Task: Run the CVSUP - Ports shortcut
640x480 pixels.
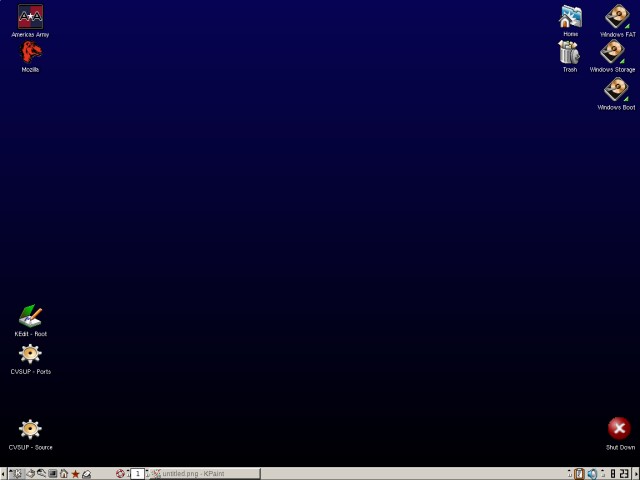Action: pyautogui.click(x=30, y=354)
